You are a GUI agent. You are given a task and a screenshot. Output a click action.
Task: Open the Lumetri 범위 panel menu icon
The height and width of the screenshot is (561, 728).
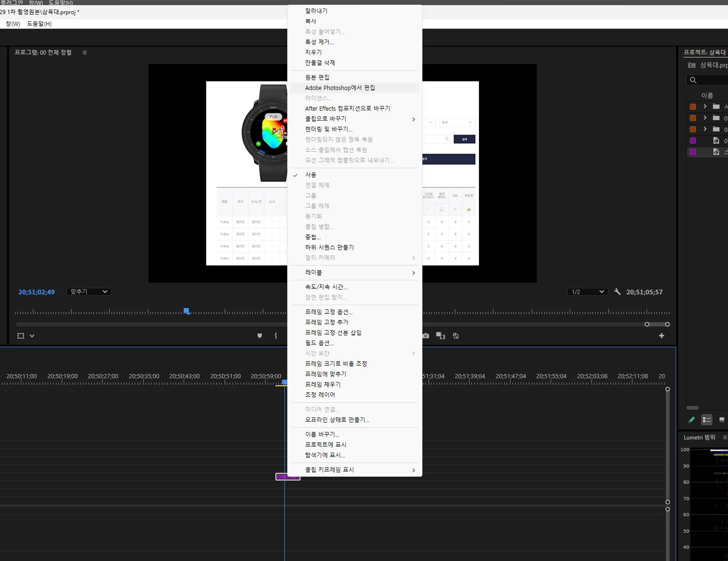(x=725, y=438)
